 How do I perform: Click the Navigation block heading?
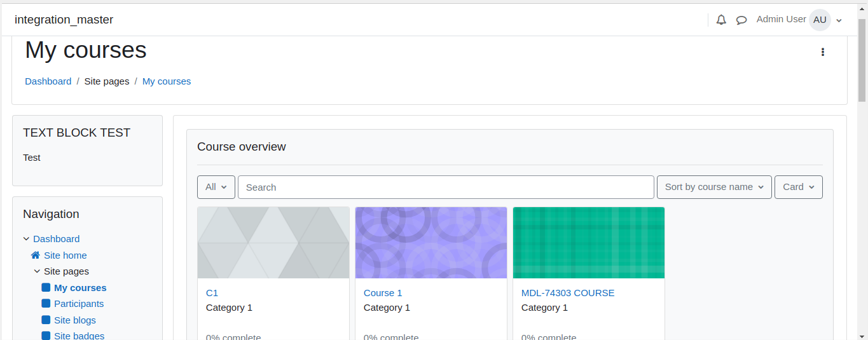coord(51,214)
